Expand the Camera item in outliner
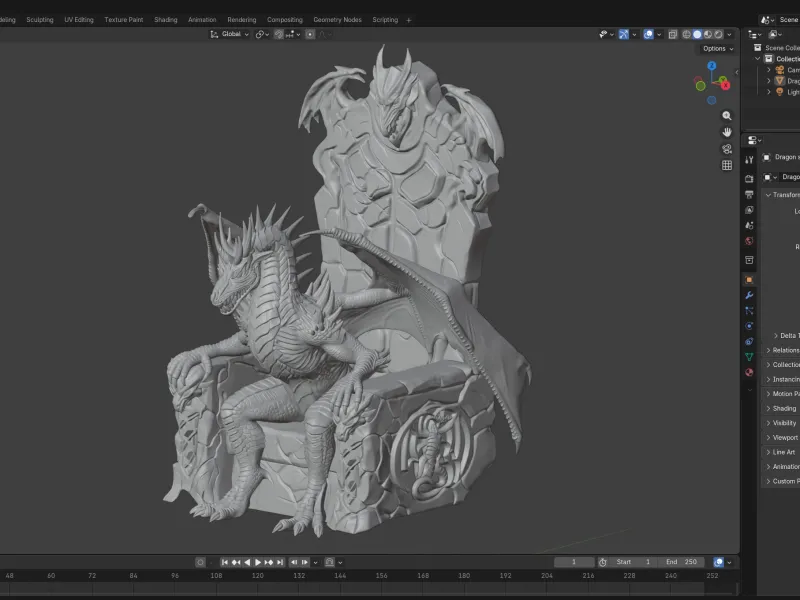Screen dimensions: 800x600 [x=769, y=70]
